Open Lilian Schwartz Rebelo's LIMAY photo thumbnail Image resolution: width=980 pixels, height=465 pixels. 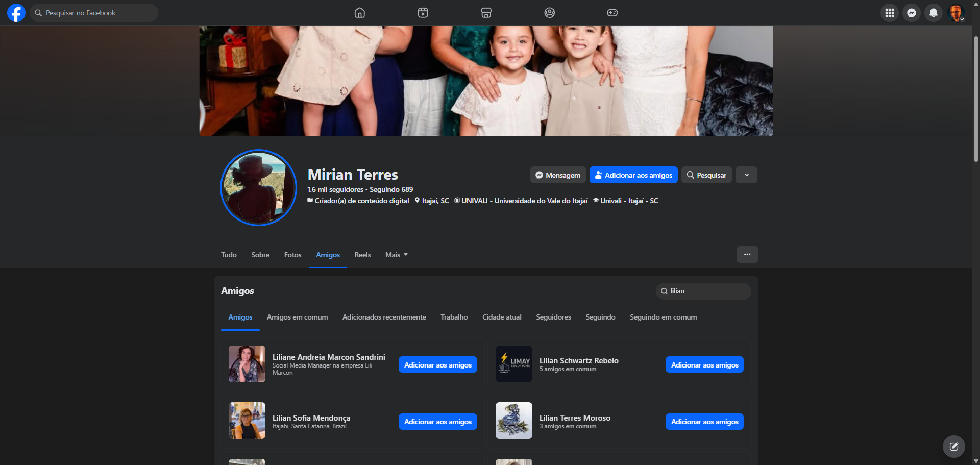click(514, 364)
